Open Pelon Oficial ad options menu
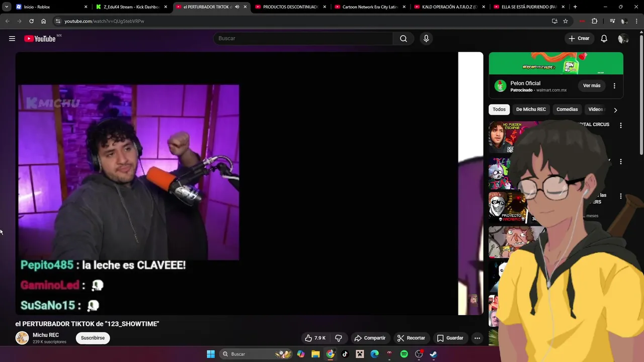Viewport: 644px width, 362px height. click(614, 86)
